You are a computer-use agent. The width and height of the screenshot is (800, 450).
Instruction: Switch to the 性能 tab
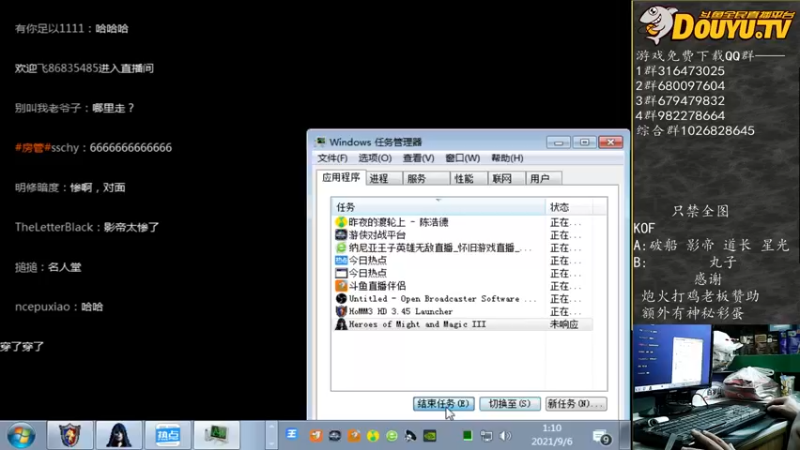click(x=468, y=179)
